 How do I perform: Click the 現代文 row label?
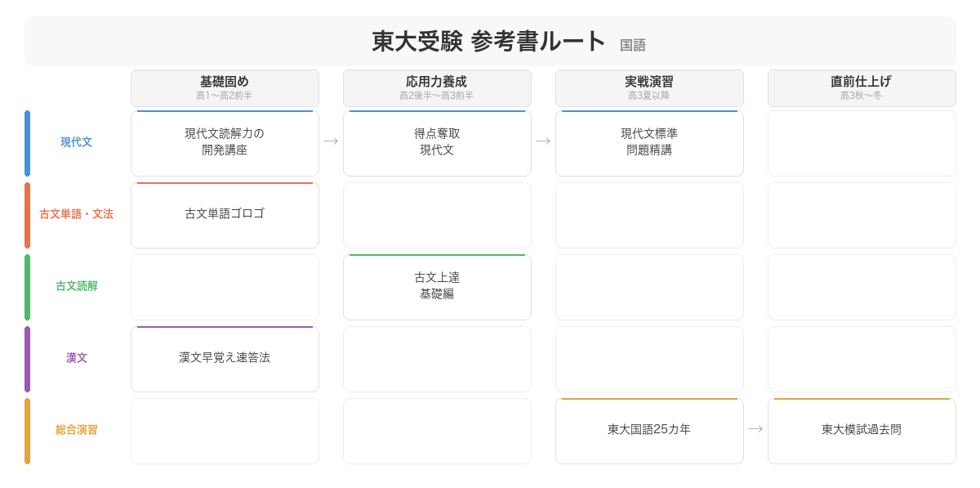76,142
